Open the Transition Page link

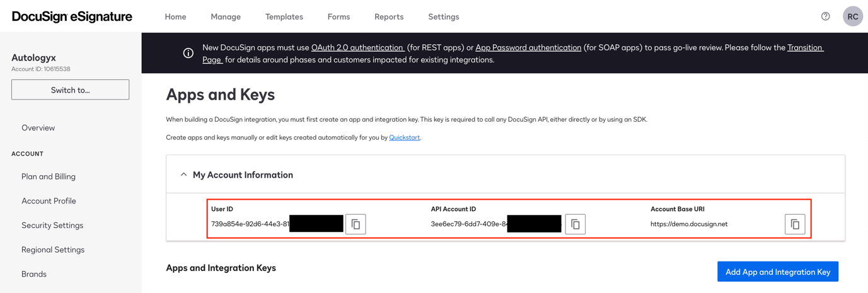(805, 47)
